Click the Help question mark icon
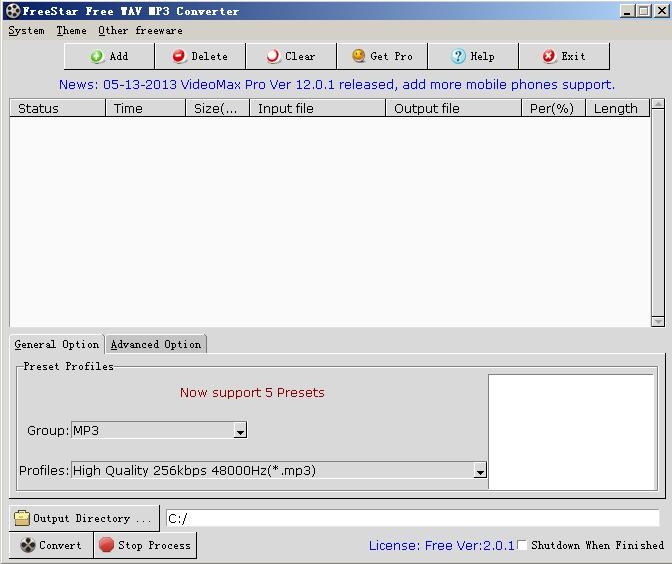The height and width of the screenshot is (564, 672). (458, 56)
